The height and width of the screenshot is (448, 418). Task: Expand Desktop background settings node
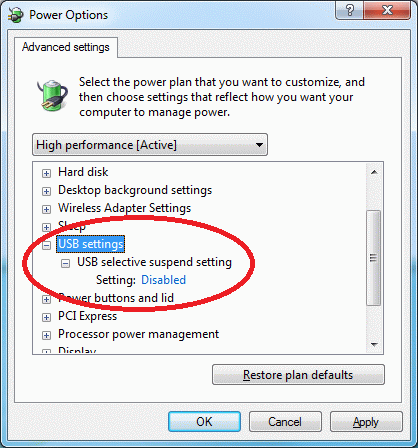coord(46,191)
